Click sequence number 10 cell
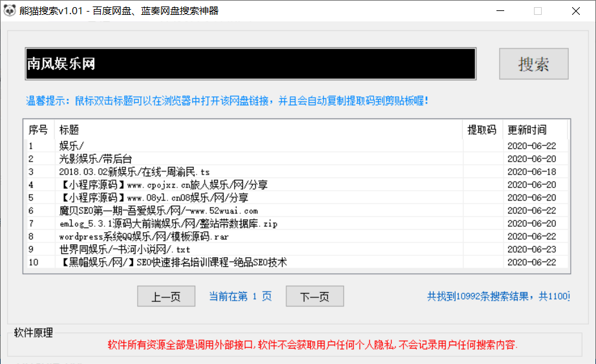Screen dimensions: 596x364 (x=34, y=262)
